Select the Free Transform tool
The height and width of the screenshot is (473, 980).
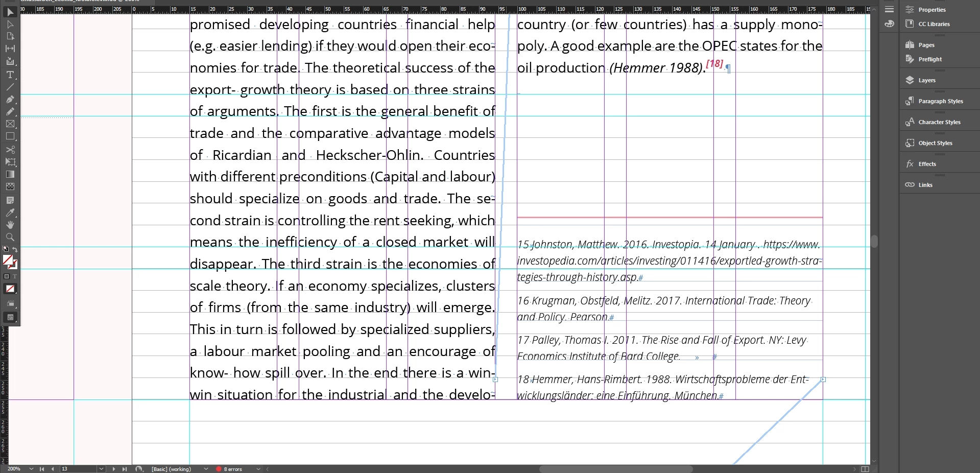[x=10, y=162]
